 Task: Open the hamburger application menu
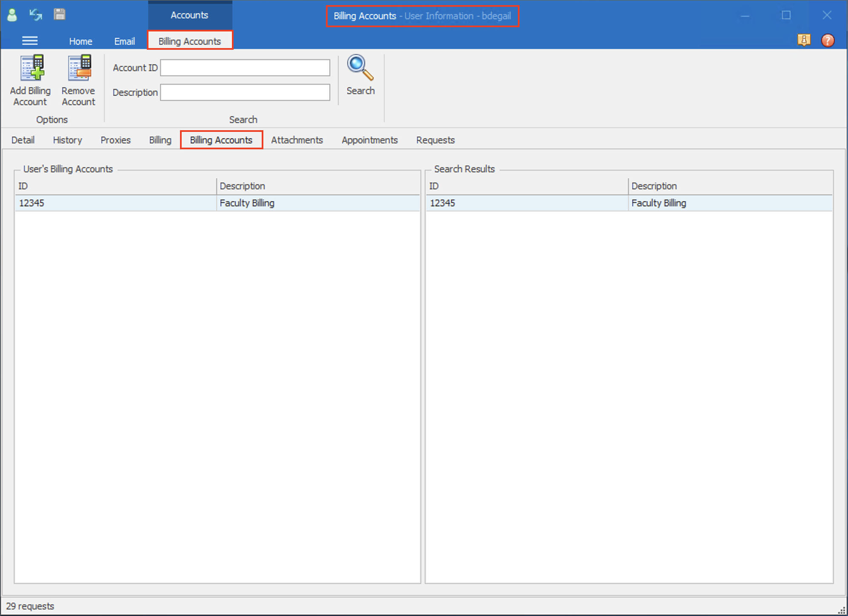pyautogui.click(x=30, y=41)
